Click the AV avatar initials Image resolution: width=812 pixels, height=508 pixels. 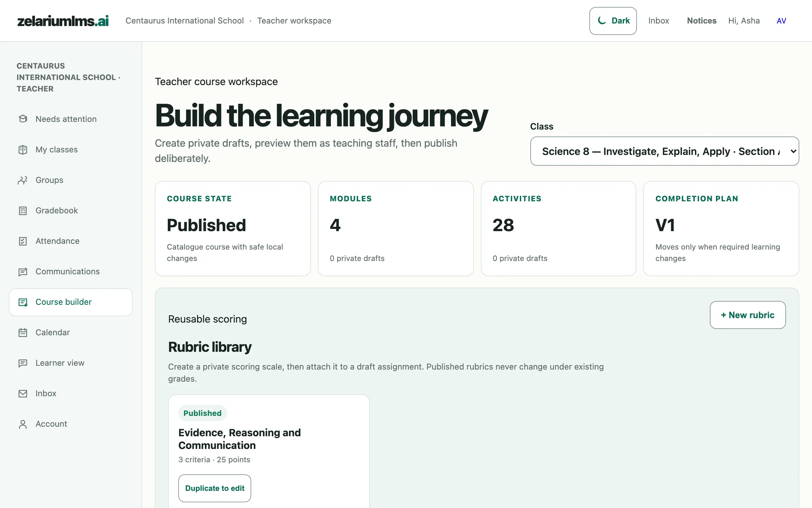point(782,21)
